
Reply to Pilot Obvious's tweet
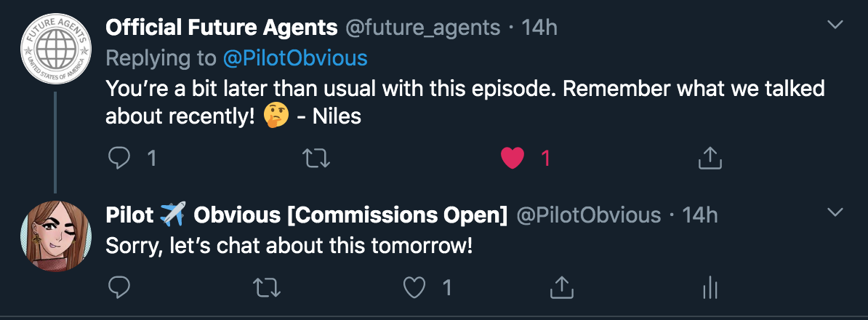click(119, 288)
